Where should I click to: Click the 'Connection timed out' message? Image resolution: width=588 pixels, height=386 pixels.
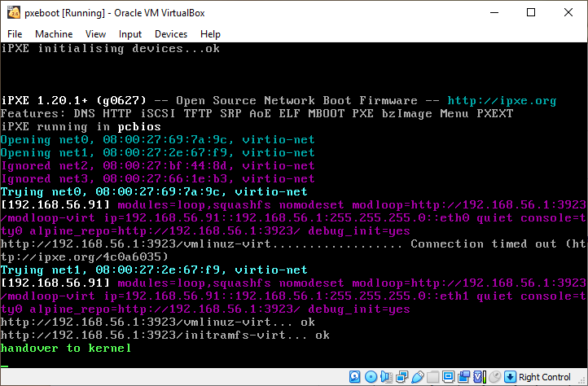(x=484, y=243)
